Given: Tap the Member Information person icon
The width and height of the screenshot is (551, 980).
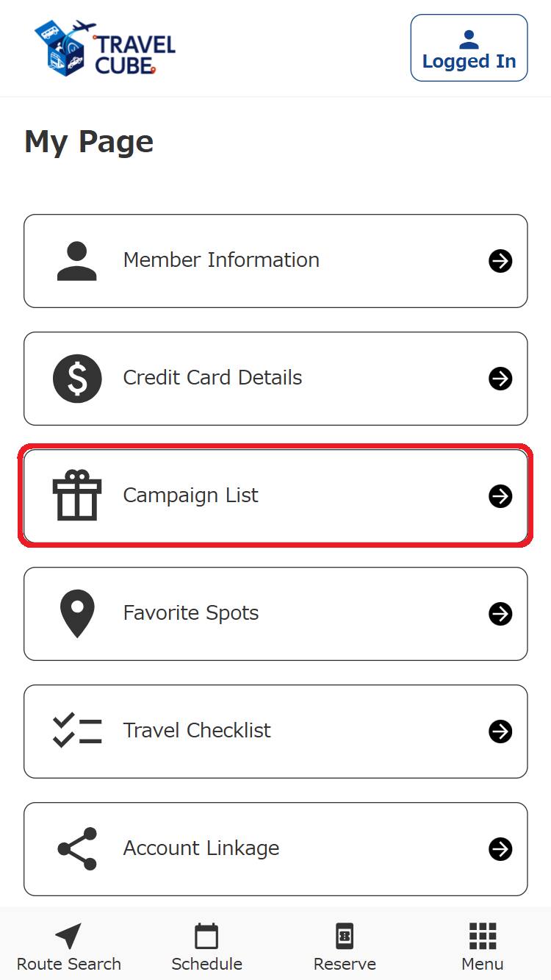Looking at the screenshot, I should click(77, 261).
